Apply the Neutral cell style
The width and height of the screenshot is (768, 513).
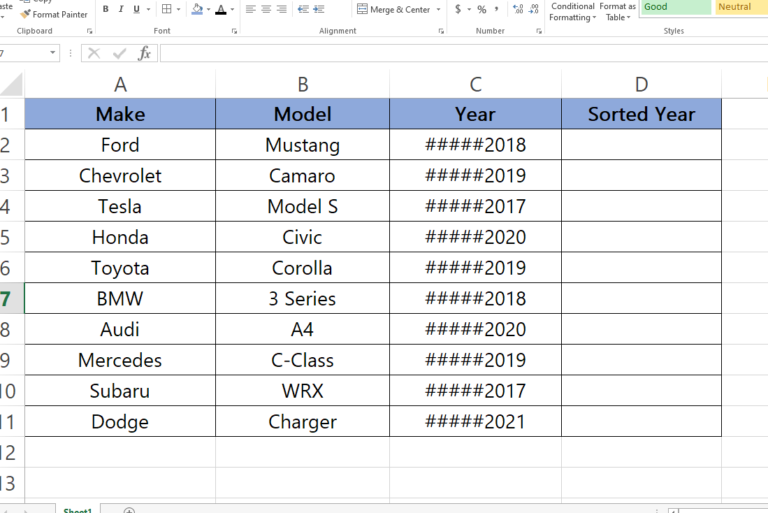point(740,7)
